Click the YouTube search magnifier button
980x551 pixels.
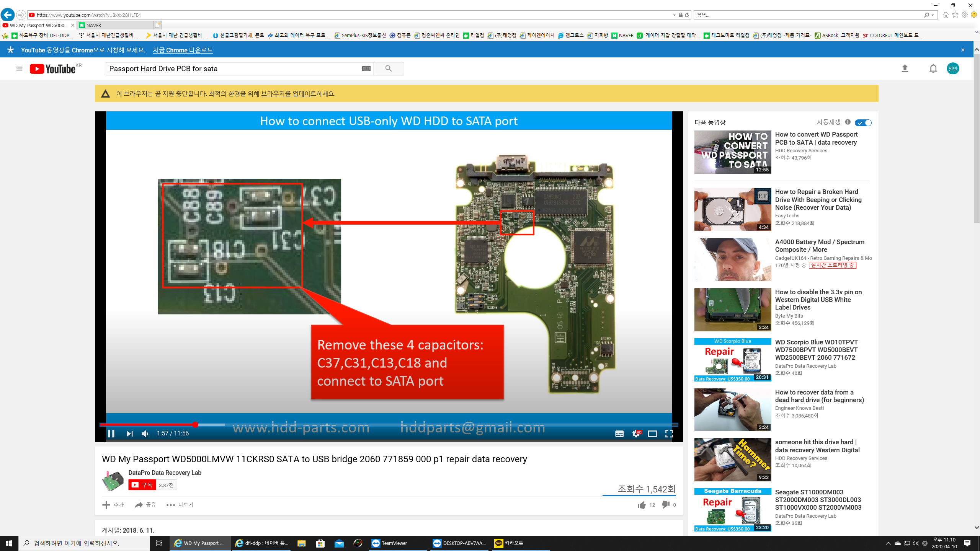(389, 68)
